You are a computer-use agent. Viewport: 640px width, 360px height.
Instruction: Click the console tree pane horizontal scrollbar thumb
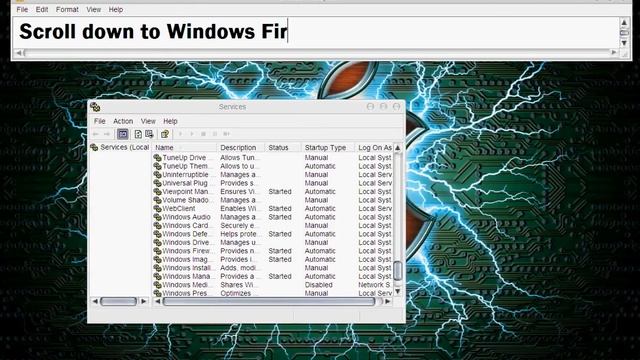(x=118, y=302)
